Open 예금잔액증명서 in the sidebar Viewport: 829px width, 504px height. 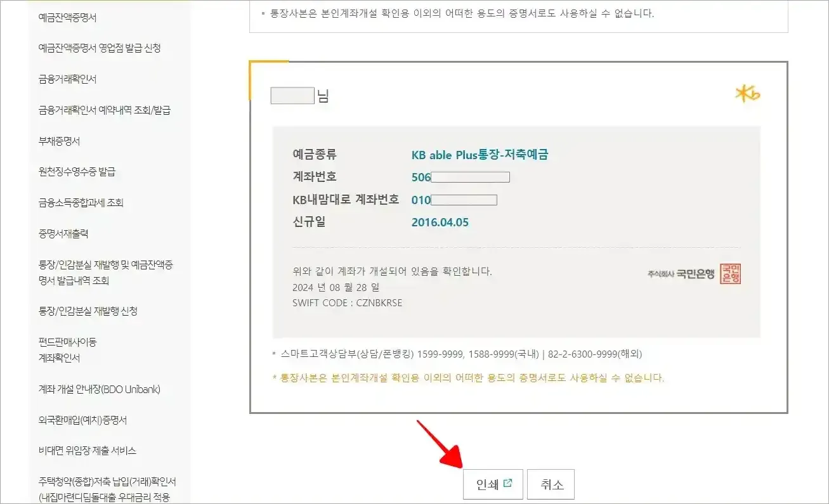point(67,18)
